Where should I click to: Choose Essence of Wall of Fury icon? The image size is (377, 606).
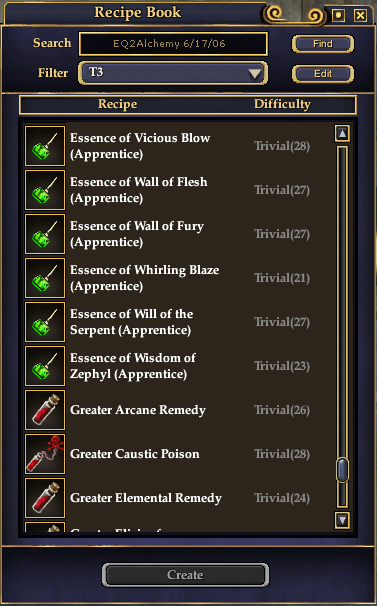[45, 234]
